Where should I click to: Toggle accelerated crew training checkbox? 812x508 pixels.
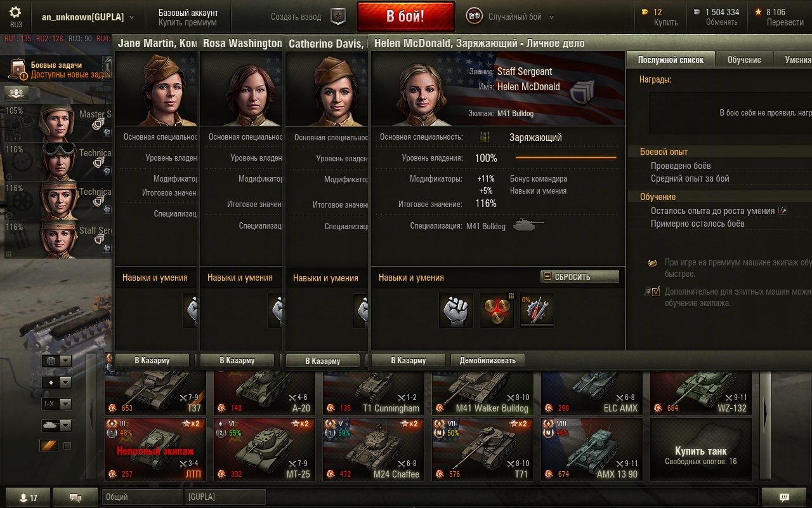656,291
